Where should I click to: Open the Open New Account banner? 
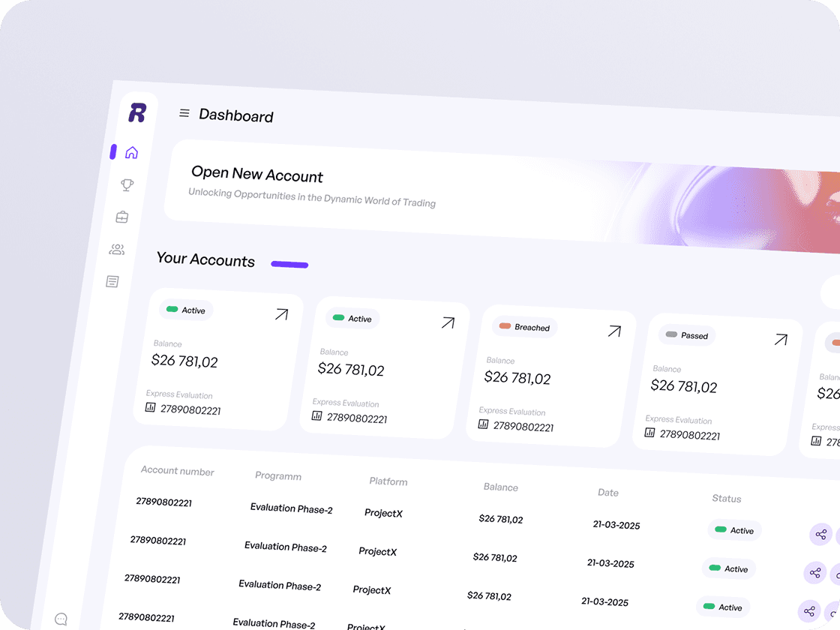(502, 197)
